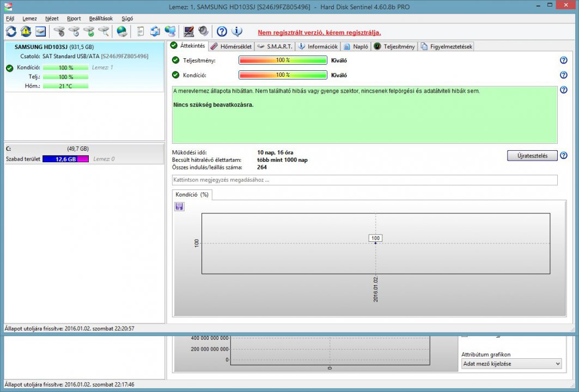
Task: Click the blue question mark help toolbar icon
Action: [x=222, y=32]
